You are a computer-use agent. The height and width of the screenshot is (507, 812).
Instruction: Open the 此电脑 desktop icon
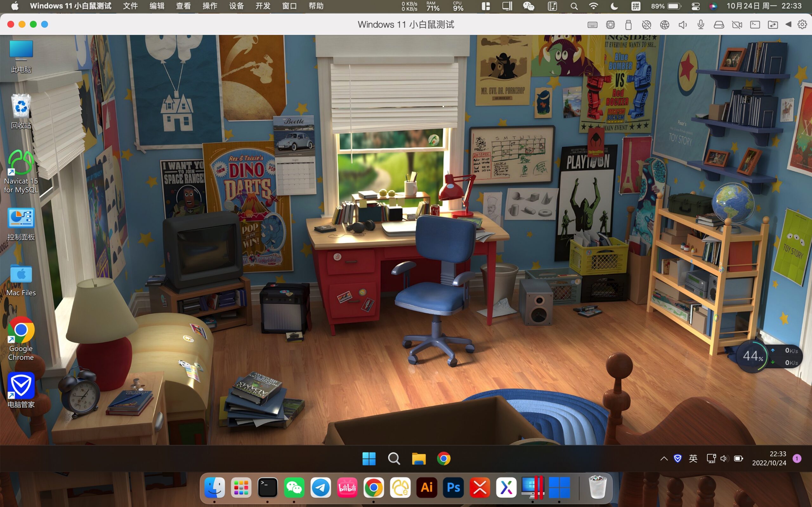click(21, 56)
